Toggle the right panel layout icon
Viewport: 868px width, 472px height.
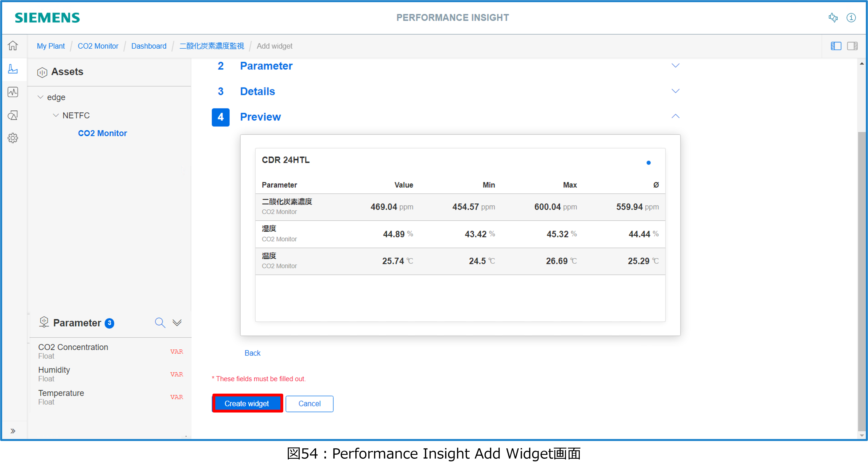tap(852, 46)
